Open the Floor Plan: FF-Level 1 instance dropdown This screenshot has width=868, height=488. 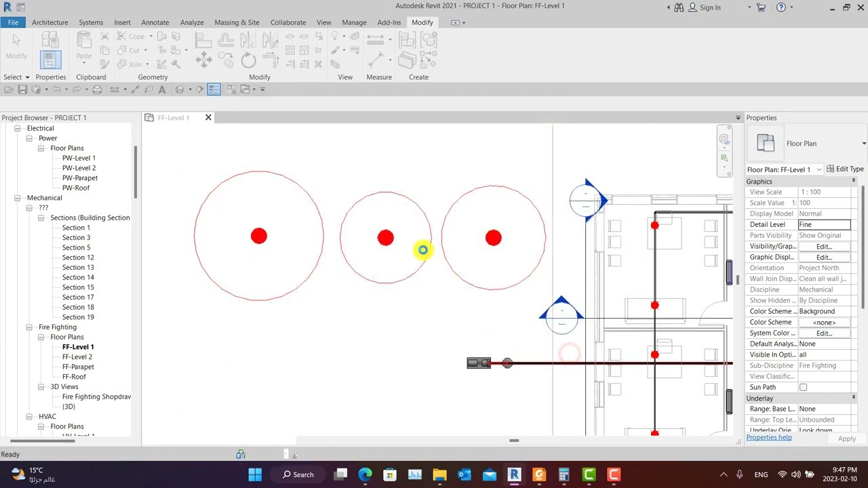[819, 169]
